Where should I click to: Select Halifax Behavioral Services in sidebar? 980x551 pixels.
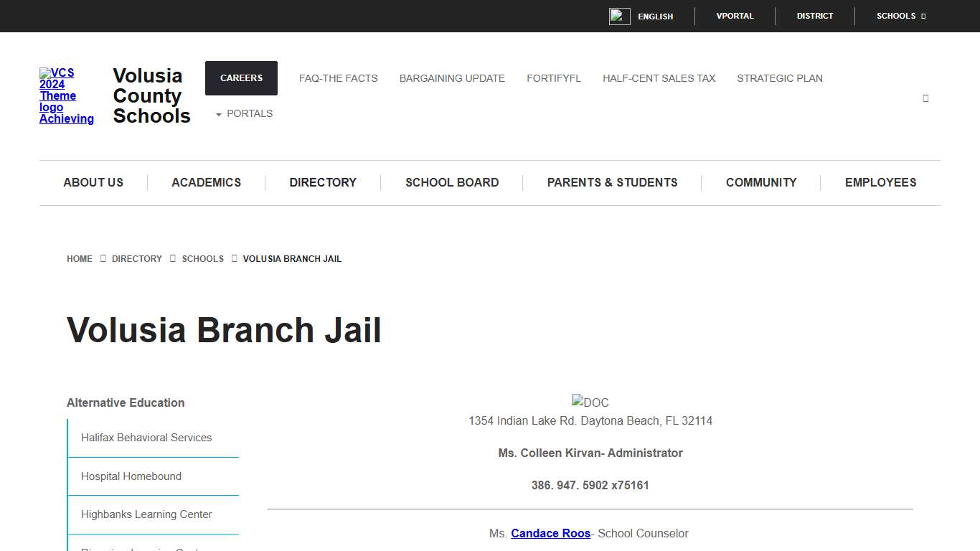(146, 437)
